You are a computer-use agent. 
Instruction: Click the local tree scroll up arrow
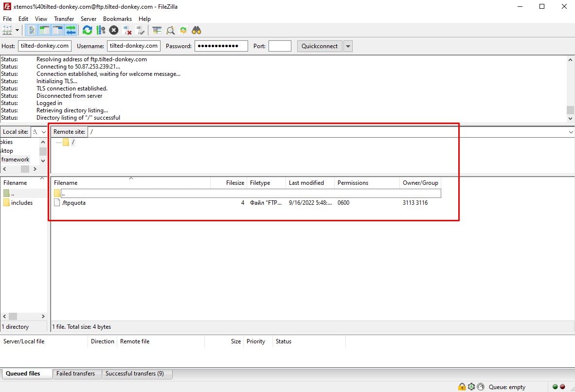pyautogui.click(x=43, y=143)
